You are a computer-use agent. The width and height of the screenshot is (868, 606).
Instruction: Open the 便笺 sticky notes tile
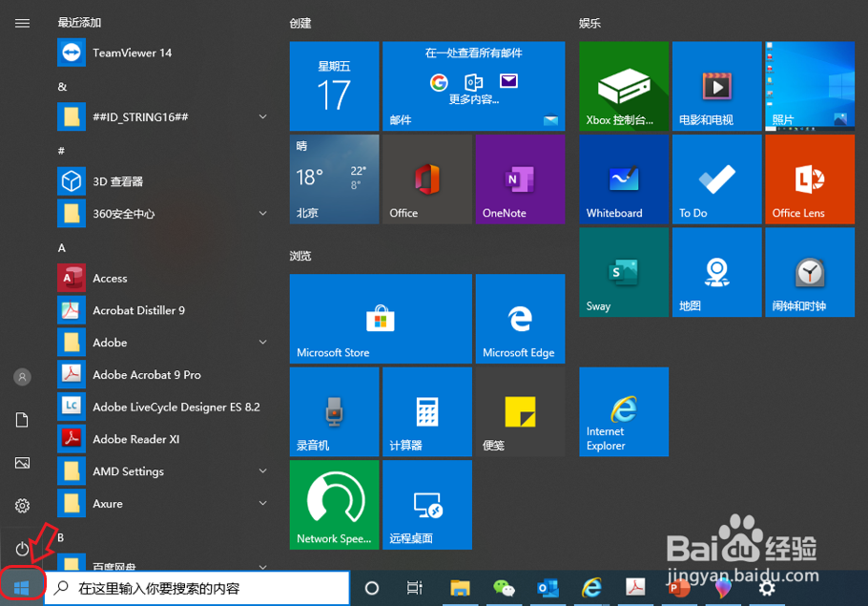pyautogui.click(x=520, y=411)
